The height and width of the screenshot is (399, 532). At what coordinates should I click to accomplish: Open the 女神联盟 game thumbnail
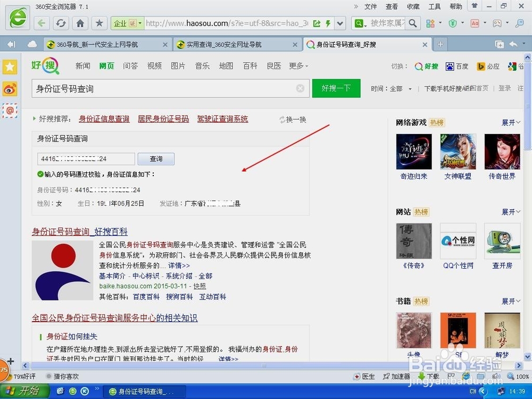(x=458, y=152)
